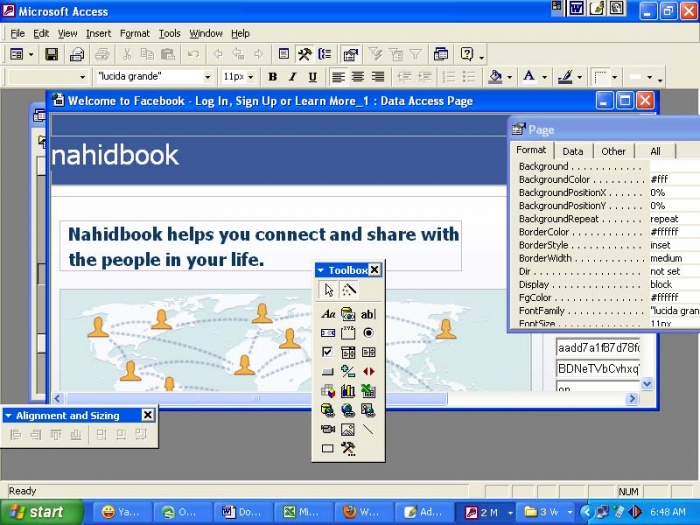The width and height of the screenshot is (700, 525).
Task: Open the File menu
Action: (x=17, y=33)
